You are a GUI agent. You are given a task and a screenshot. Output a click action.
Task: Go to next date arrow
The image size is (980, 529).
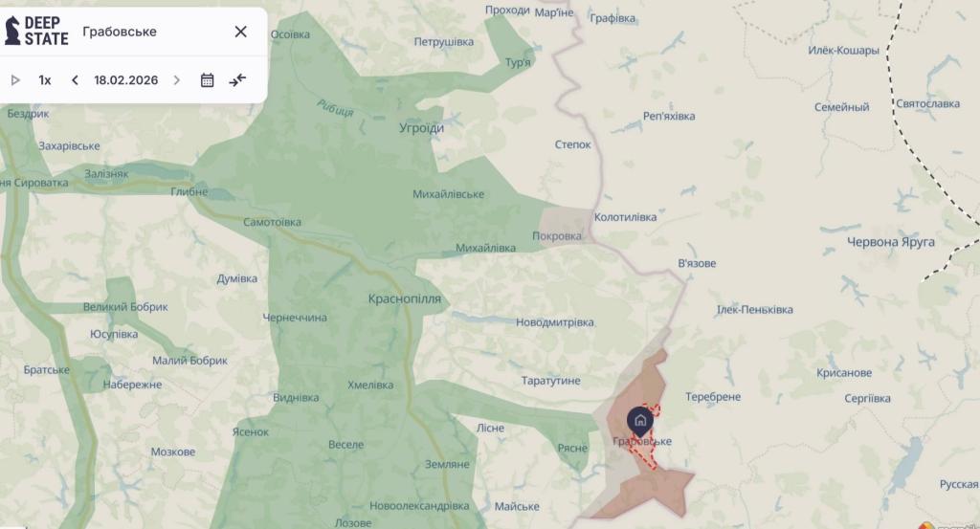[x=177, y=80]
